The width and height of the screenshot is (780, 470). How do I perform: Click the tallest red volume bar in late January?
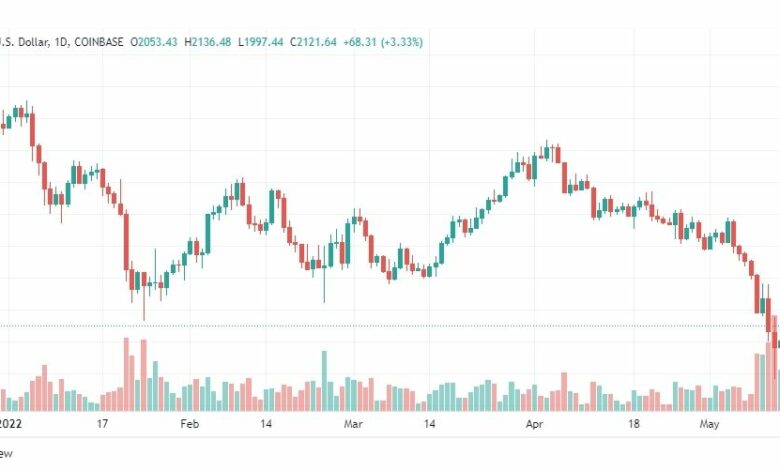click(127, 375)
